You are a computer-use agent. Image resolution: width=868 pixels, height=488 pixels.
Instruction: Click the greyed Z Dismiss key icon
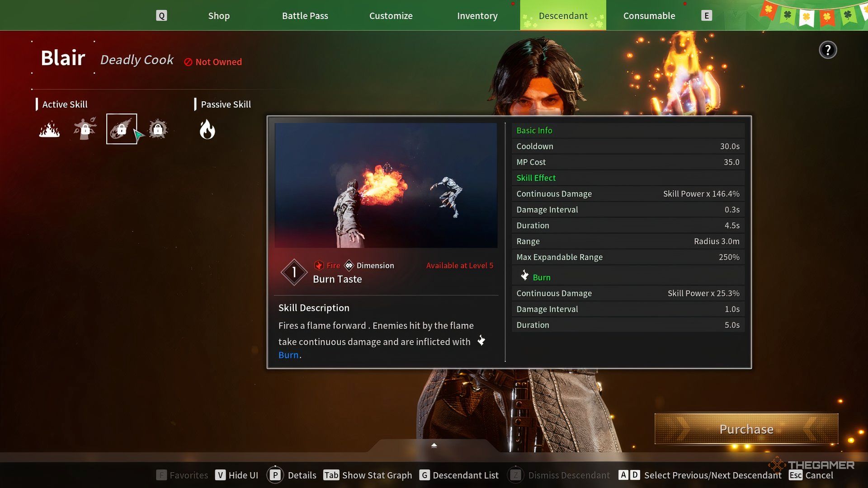point(515,475)
